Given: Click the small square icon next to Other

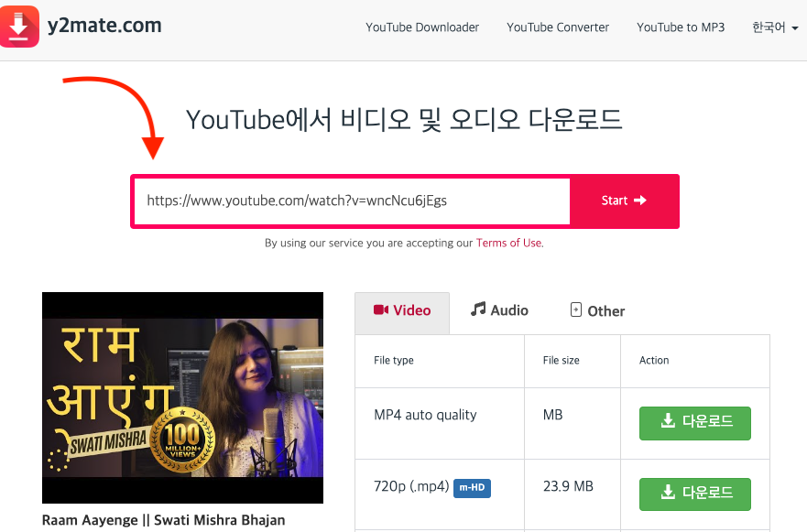Looking at the screenshot, I should 577,309.
